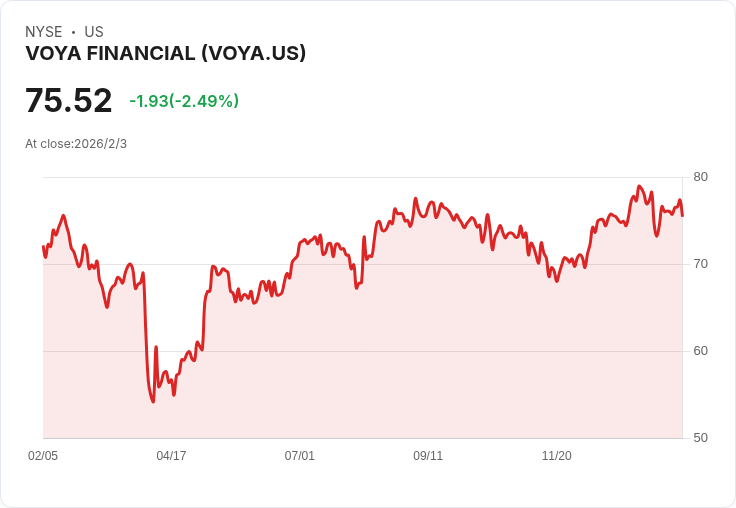Select the 09/11 date on x-axis
The height and width of the screenshot is (508, 736).
pos(428,455)
